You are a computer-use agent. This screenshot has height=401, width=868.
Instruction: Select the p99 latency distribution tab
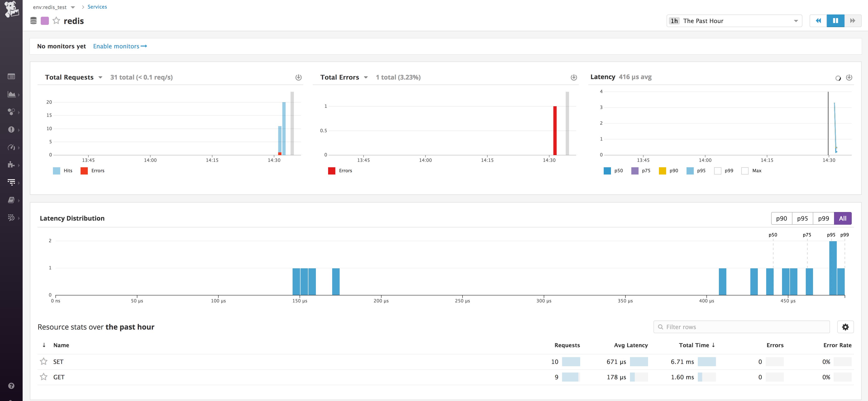pyautogui.click(x=823, y=218)
